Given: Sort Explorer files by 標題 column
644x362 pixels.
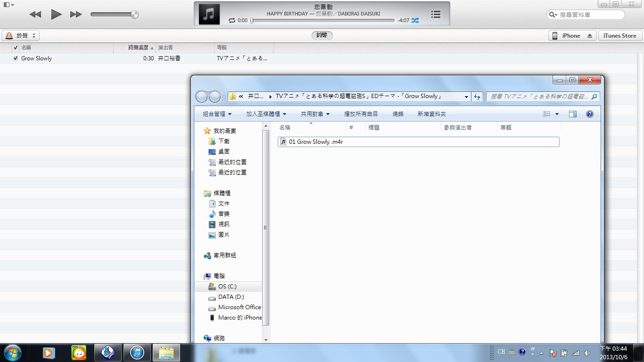Looking at the screenshot, I should coord(403,128).
